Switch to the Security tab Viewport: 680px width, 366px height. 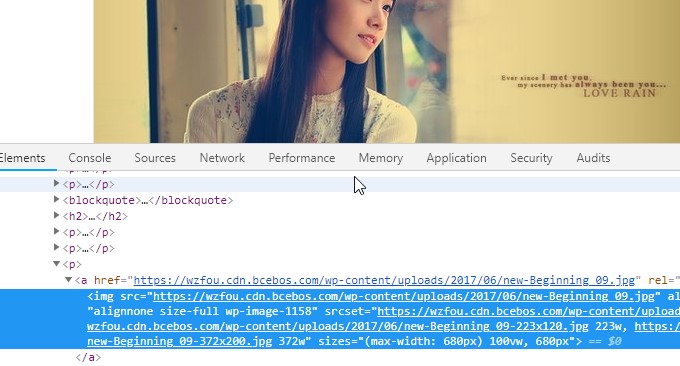point(531,158)
